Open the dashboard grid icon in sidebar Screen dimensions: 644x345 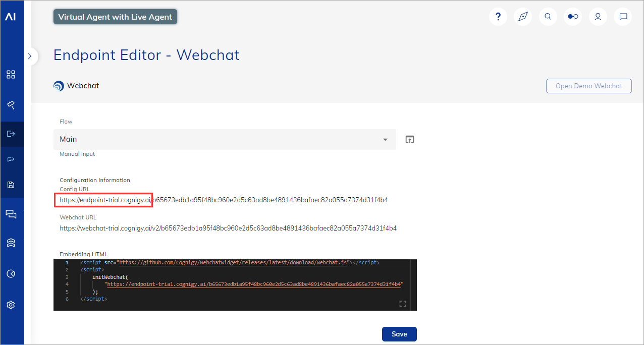tap(11, 75)
